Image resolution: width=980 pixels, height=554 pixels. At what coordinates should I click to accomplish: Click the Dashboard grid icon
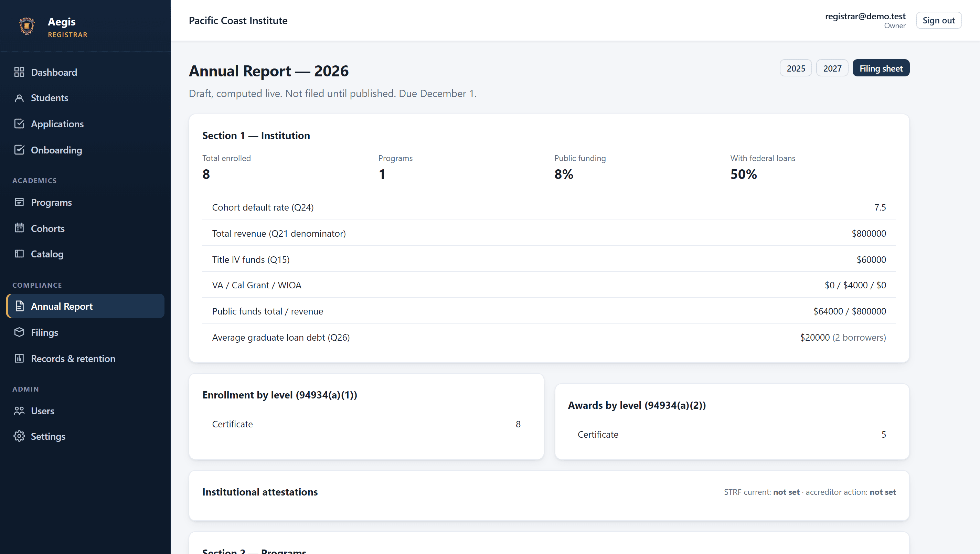point(19,72)
